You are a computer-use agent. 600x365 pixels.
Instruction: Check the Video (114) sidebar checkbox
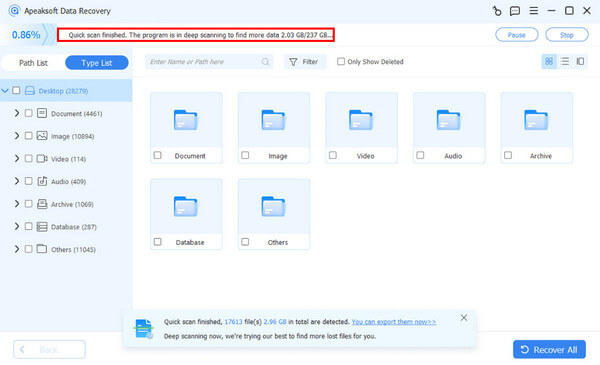(28, 158)
